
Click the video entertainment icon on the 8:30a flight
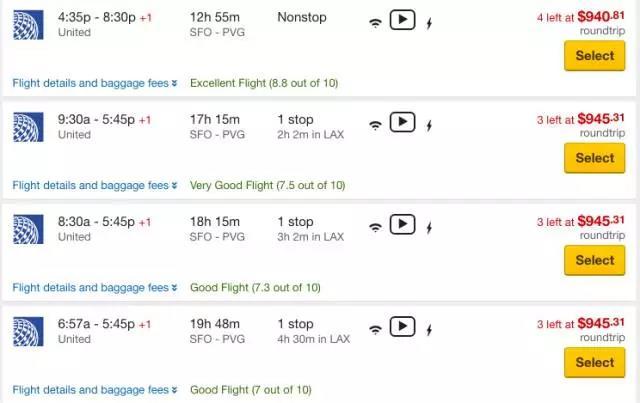coord(402,224)
